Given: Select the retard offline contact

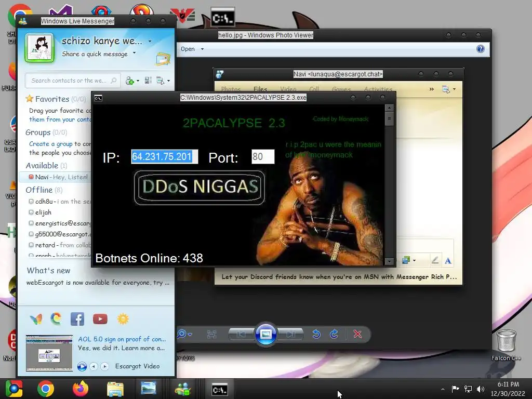Looking at the screenshot, I should 60,245.
